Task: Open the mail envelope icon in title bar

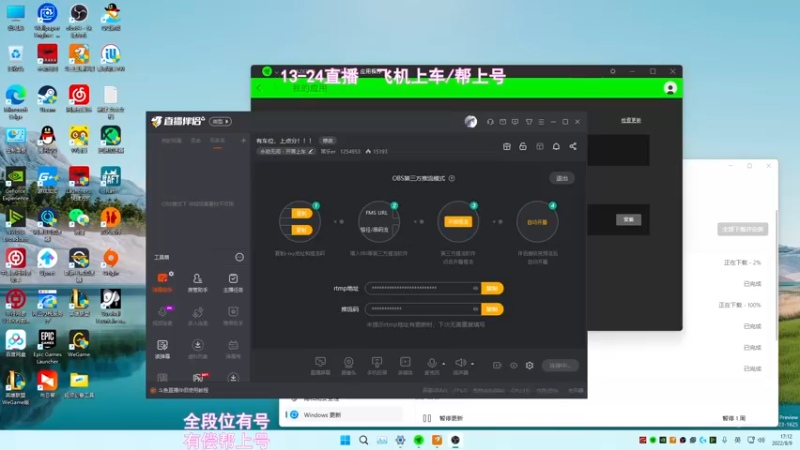Action: click(503, 122)
